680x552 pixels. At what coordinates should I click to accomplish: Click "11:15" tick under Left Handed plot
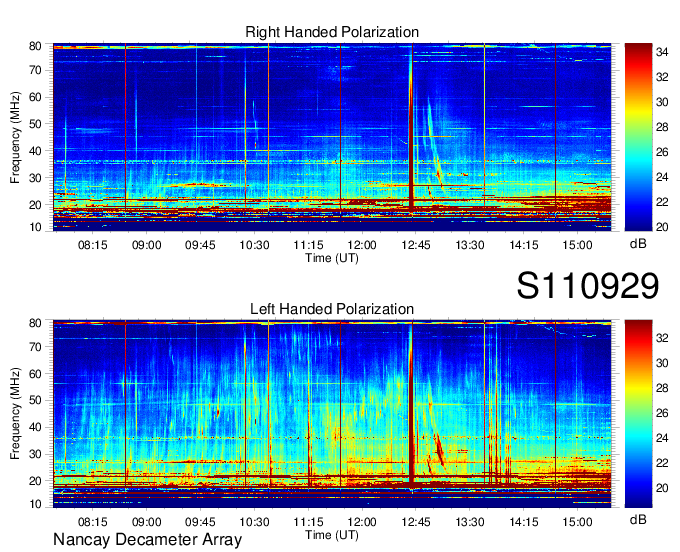click(308, 522)
